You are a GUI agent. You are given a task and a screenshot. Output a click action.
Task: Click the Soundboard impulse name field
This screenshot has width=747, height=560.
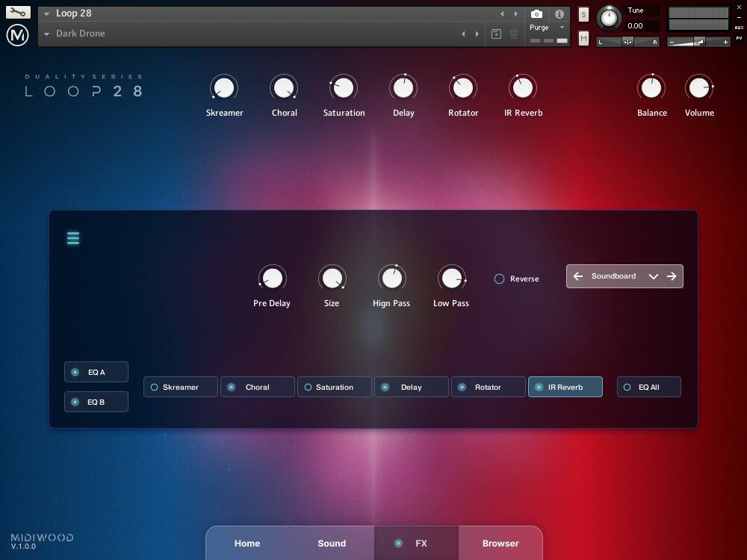click(613, 276)
